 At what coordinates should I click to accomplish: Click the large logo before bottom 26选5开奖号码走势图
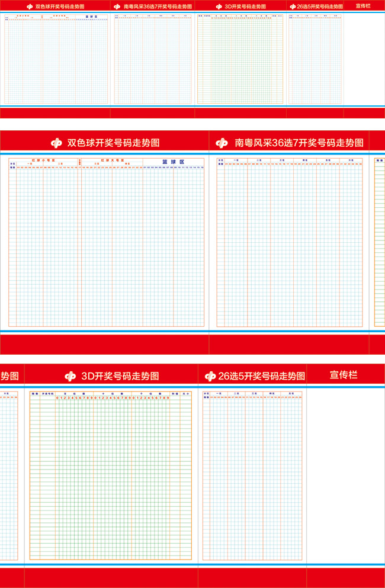[210, 376]
